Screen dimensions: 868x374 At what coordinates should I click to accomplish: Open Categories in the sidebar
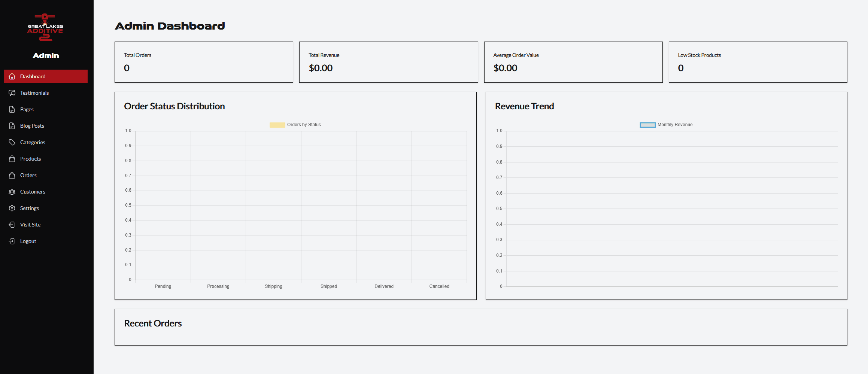(x=46, y=142)
